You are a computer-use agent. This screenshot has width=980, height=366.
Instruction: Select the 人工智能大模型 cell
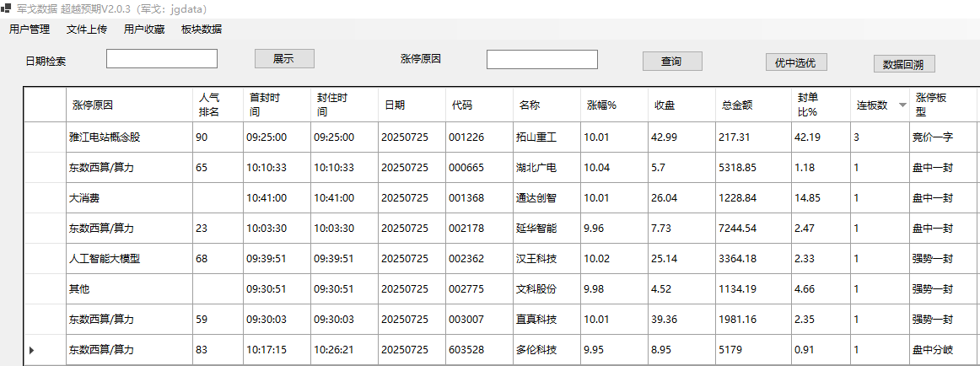(x=129, y=259)
